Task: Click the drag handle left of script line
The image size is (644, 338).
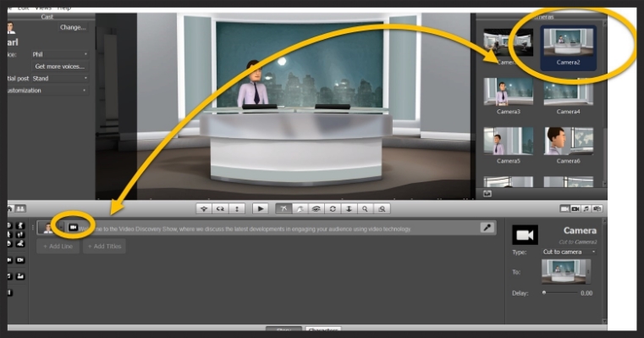Action: click(x=33, y=227)
